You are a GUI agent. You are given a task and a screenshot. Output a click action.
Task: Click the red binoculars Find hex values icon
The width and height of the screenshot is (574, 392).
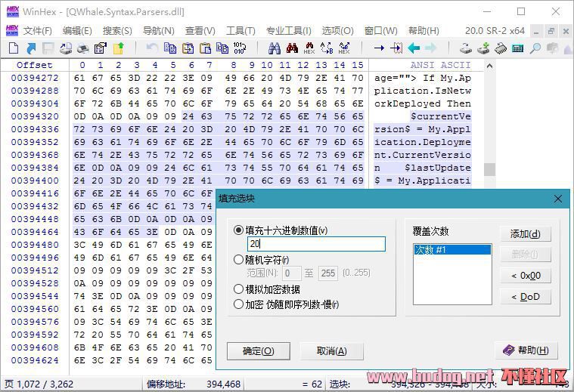292,48
